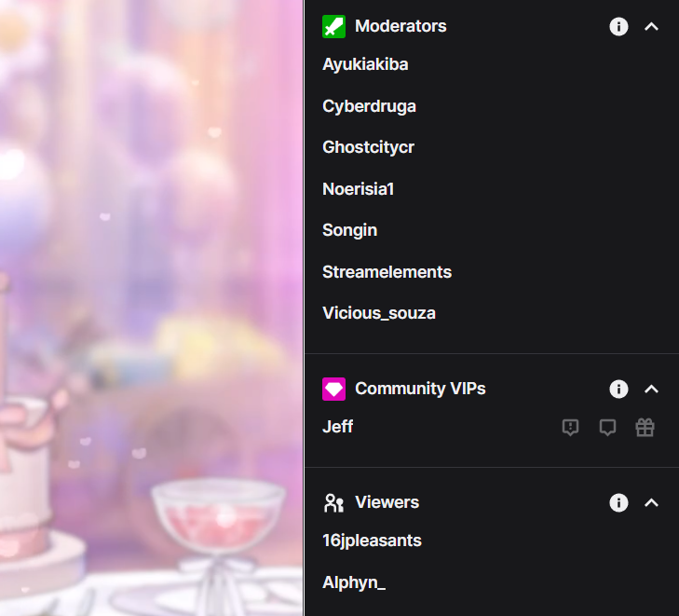Click the gift sub icon beside Jeff

pos(645,427)
